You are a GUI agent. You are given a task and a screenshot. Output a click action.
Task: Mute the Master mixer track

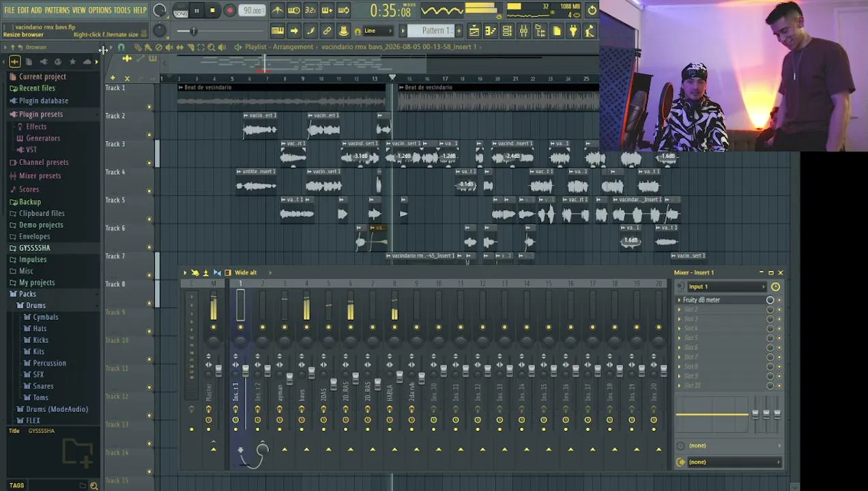[x=214, y=327]
